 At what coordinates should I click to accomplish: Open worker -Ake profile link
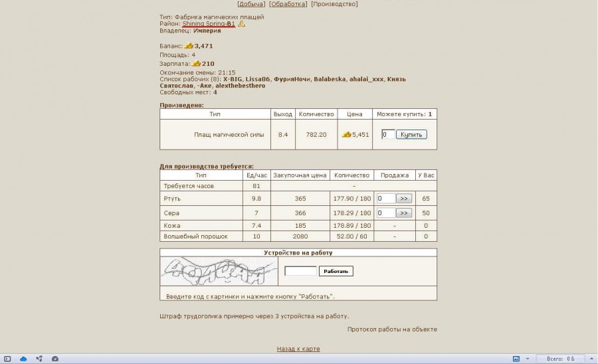pos(205,86)
